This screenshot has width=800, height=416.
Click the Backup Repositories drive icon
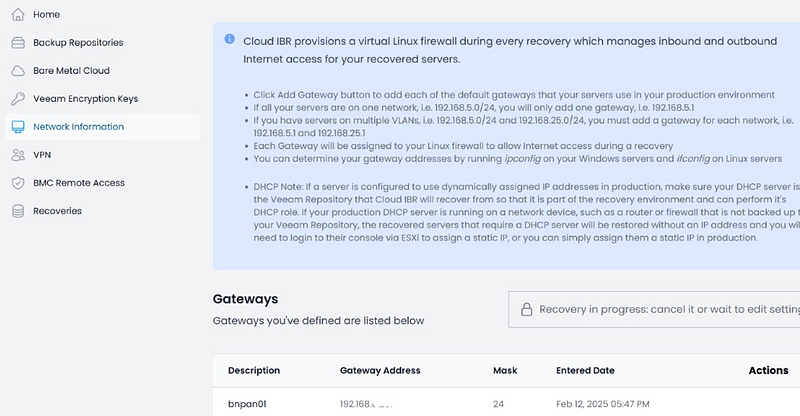point(17,43)
